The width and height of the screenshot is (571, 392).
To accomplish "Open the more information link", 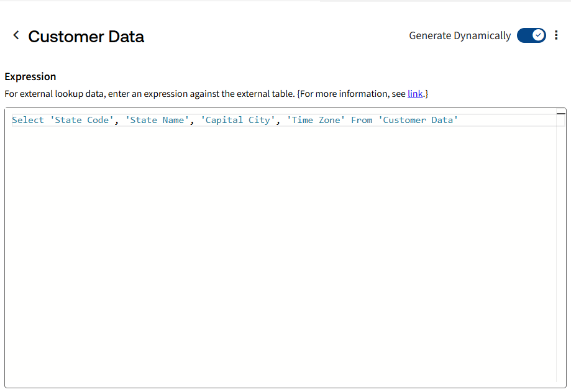I will [415, 94].
